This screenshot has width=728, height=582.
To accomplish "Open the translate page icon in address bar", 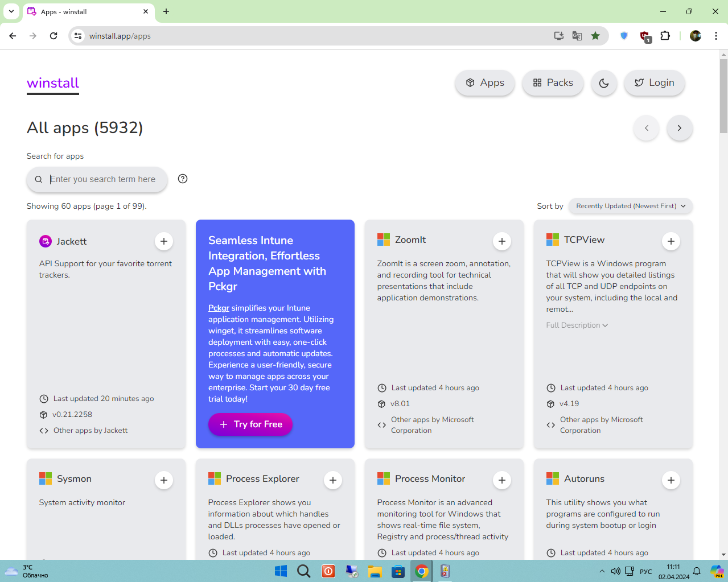I will (x=577, y=36).
